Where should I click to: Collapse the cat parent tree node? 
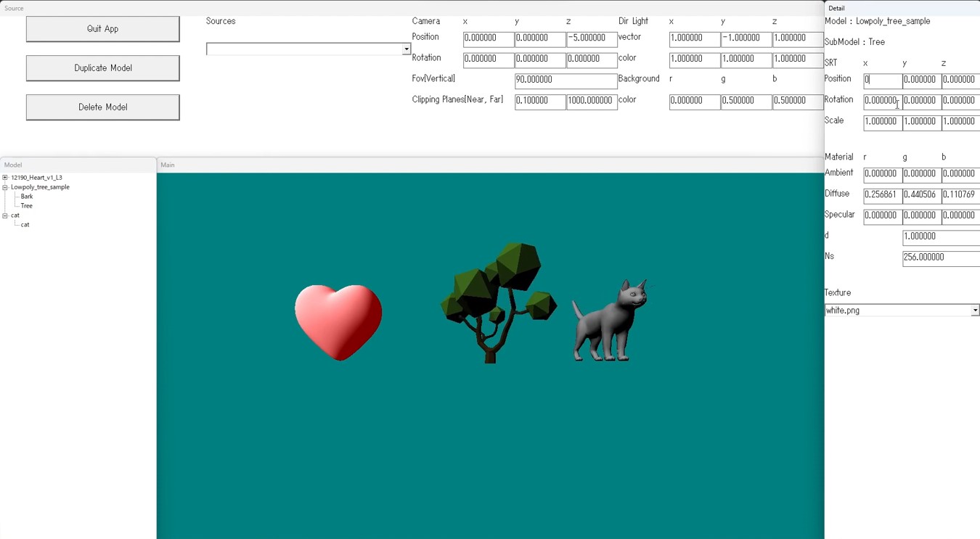[5, 215]
